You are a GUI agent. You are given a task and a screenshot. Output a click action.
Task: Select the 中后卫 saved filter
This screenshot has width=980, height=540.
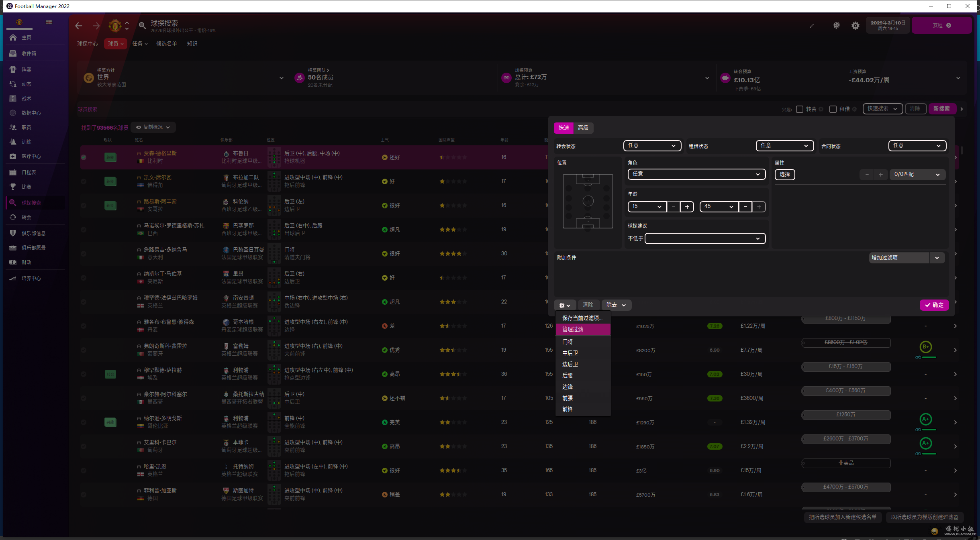583,353
